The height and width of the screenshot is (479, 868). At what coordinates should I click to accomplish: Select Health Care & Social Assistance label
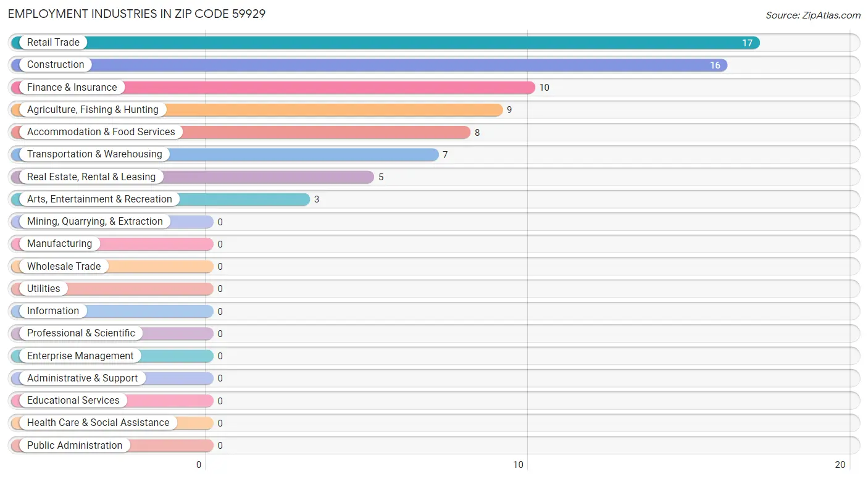pyautogui.click(x=98, y=423)
